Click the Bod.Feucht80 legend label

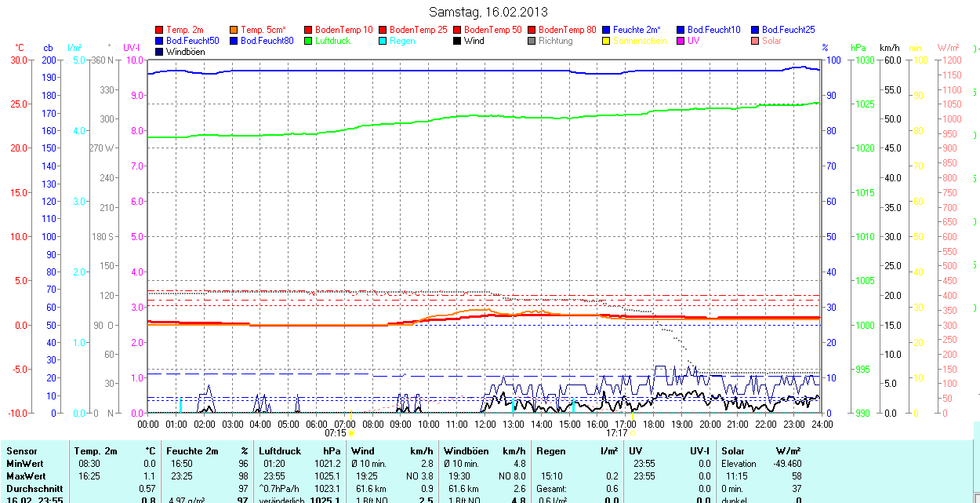[267, 41]
